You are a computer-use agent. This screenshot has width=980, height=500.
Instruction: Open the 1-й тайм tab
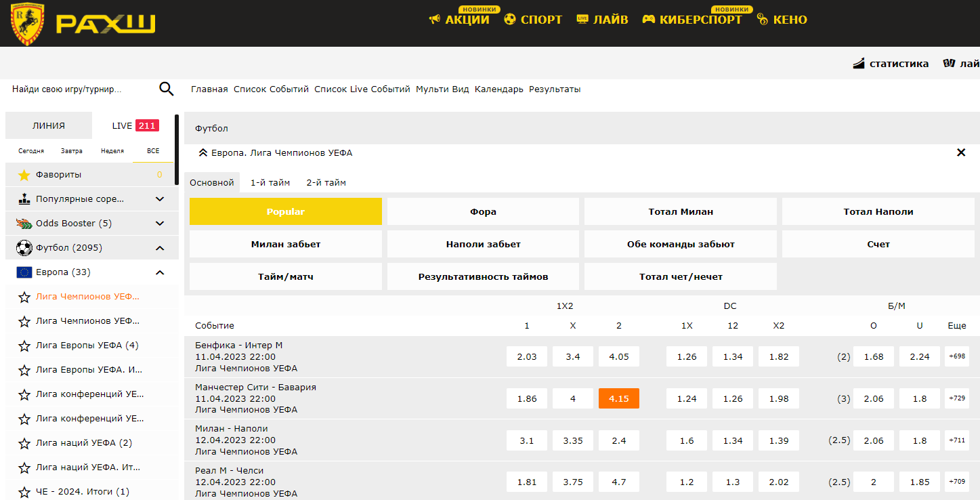coord(270,182)
